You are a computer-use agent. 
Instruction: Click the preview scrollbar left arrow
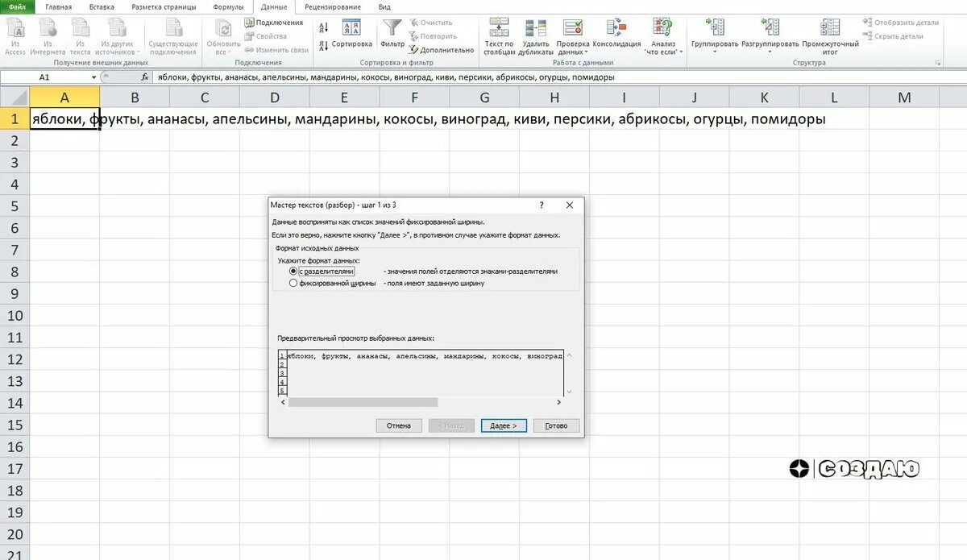click(282, 401)
